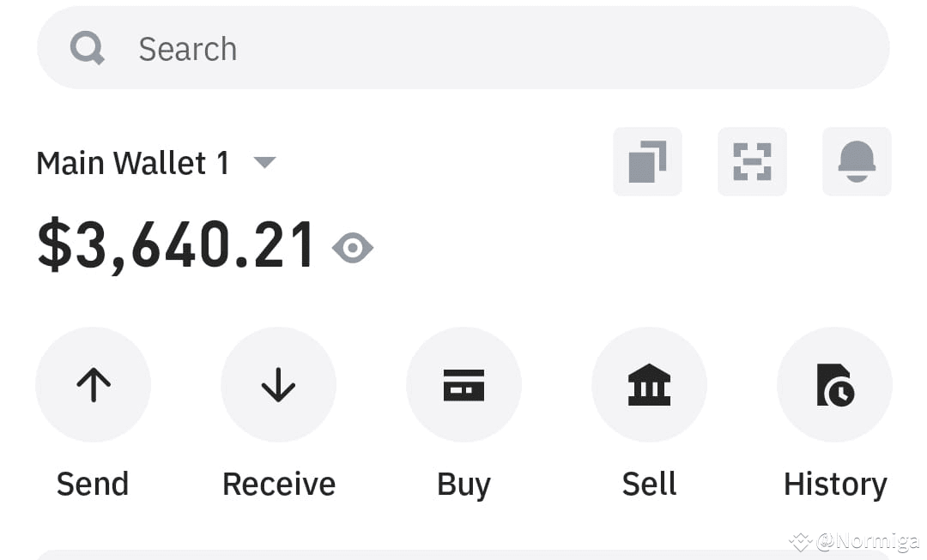Click the Buy text label
This screenshot has width=927, height=560.
[464, 485]
